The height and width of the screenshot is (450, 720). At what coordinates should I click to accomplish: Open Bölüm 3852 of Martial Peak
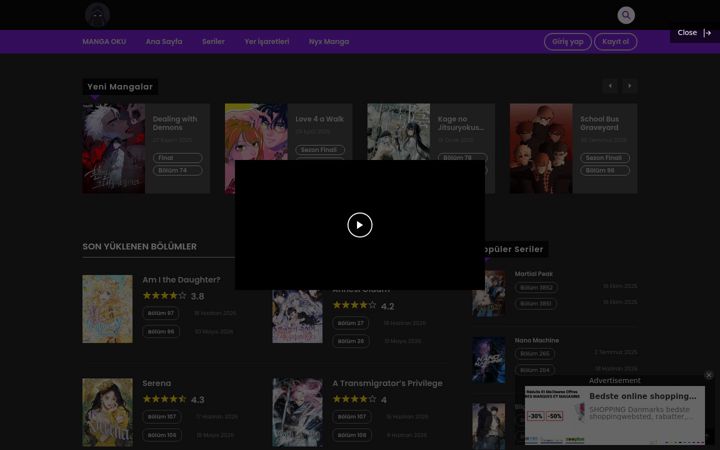tap(536, 288)
